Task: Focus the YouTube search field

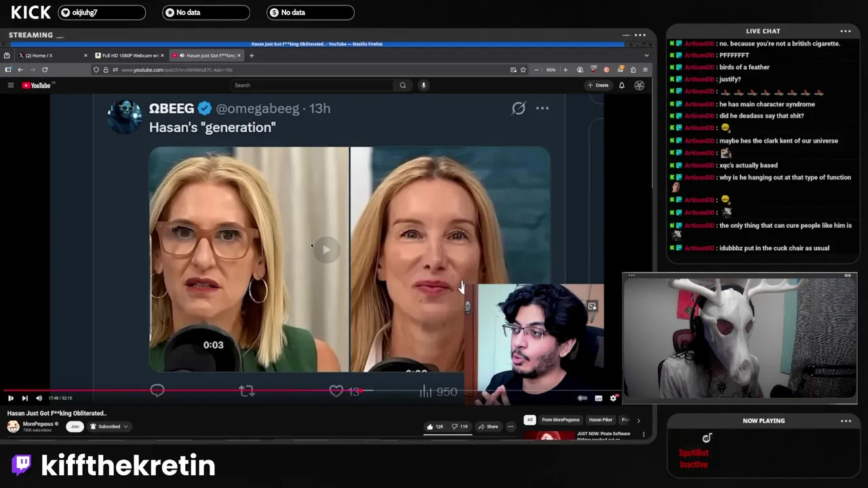Action: (312, 85)
